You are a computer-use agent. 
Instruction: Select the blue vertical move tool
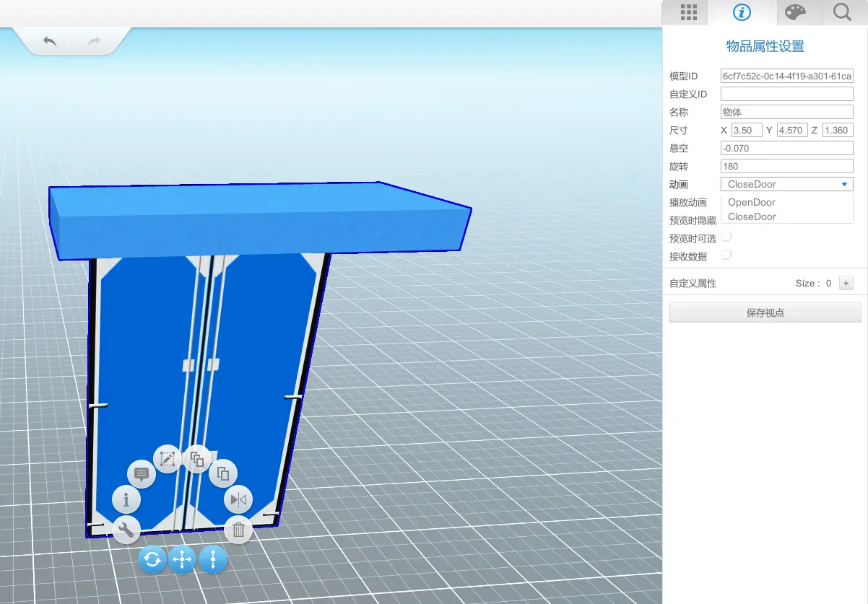[x=213, y=559]
